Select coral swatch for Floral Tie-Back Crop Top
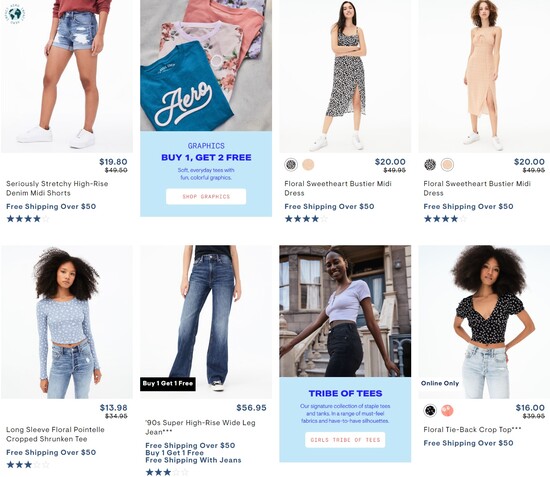The width and height of the screenshot is (550, 477). coord(447,410)
